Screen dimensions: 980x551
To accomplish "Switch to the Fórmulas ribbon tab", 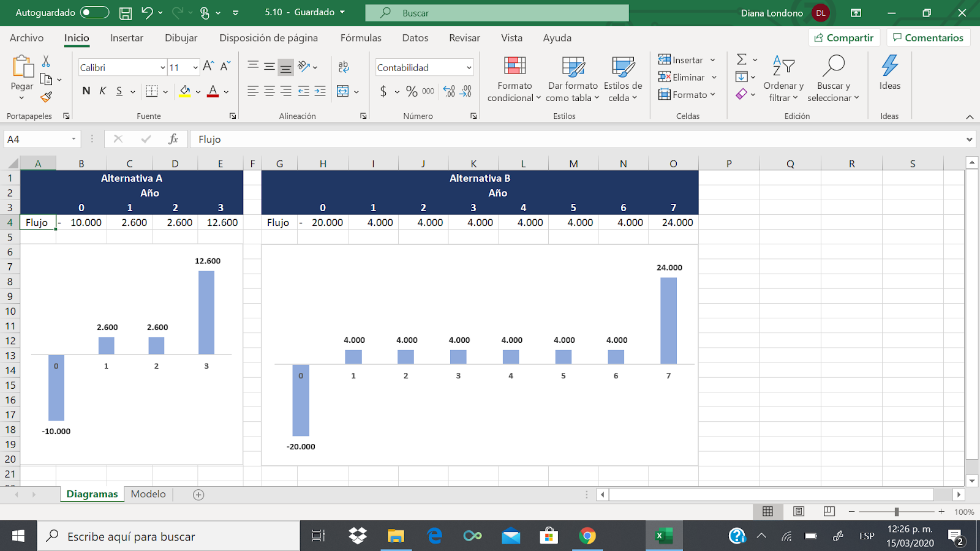I will 361,38.
